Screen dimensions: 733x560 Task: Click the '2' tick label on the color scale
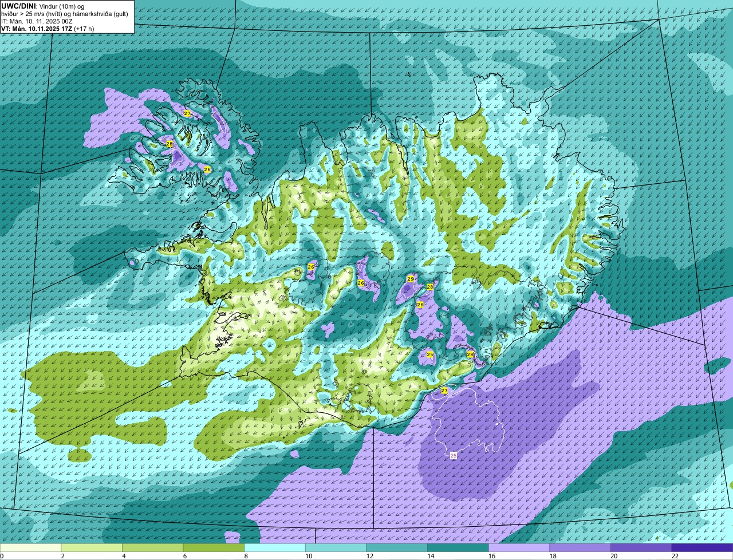point(62,556)
